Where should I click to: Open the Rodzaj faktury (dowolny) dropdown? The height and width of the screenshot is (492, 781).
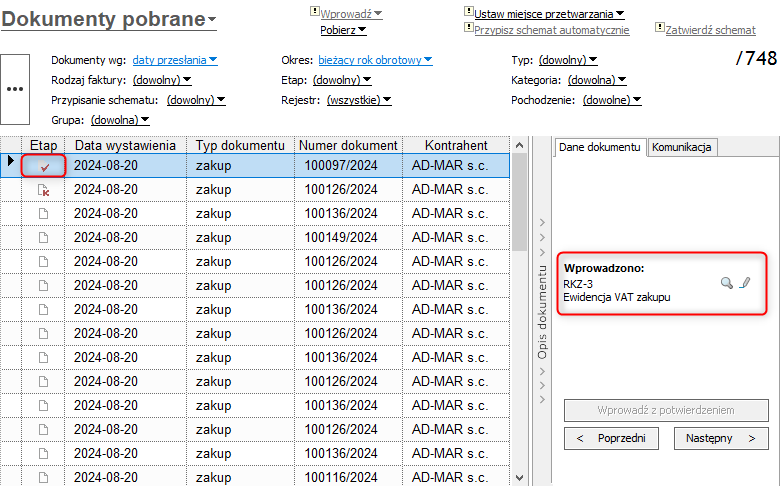coord(162,80)
